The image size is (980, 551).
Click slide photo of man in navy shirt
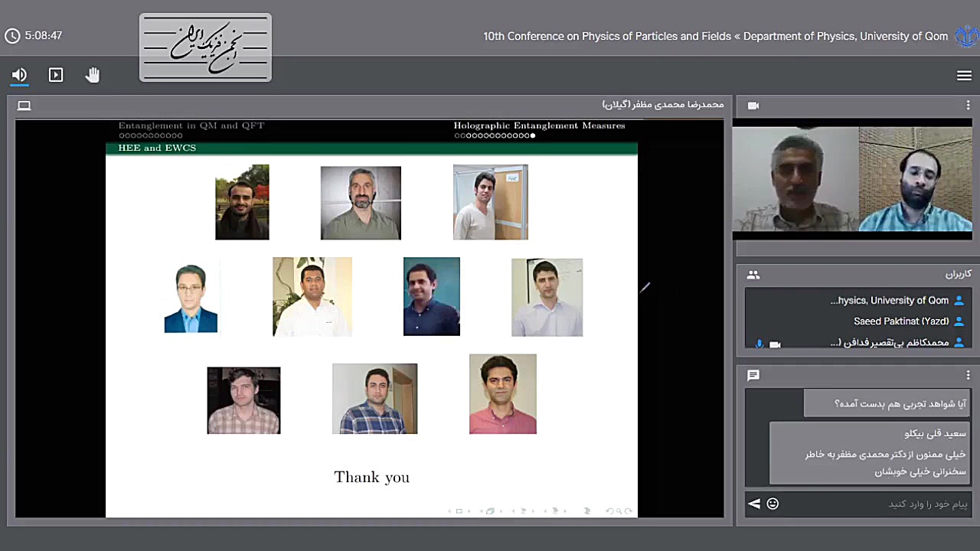point(432,297)
